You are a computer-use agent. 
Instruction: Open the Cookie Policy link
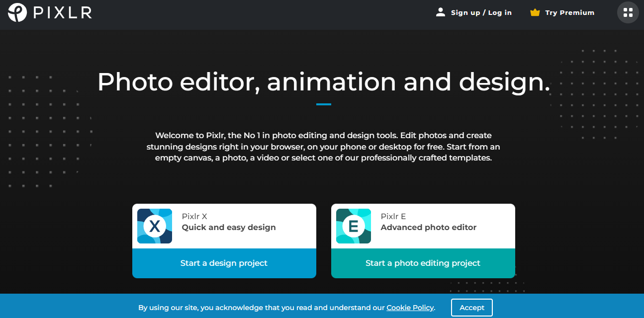[410, 307]
